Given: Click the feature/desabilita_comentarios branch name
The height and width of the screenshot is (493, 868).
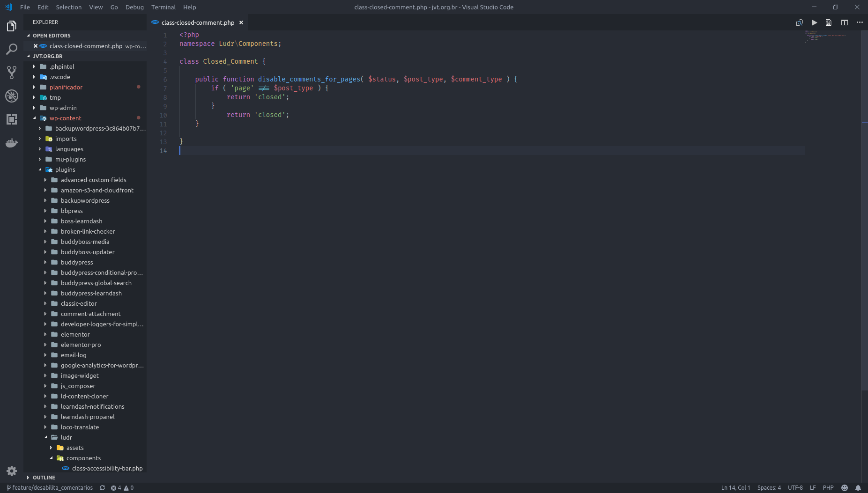Looking at the screenshot, I should (52, 487).
